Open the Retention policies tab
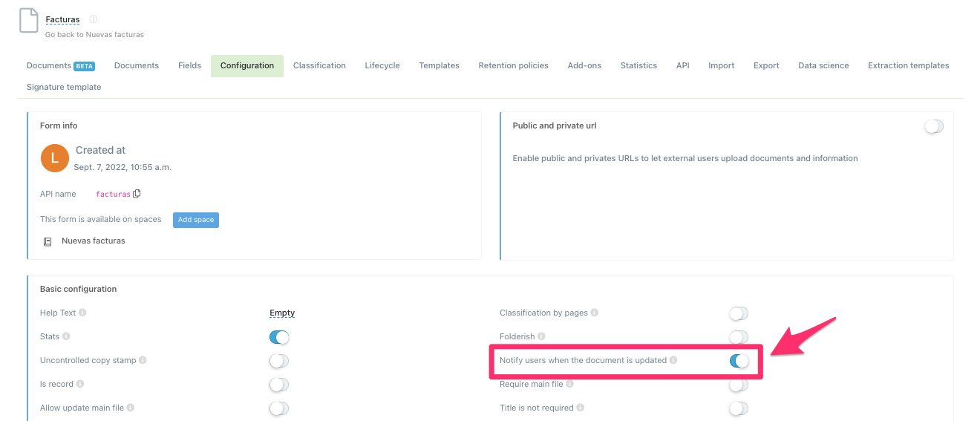 (513, 65)
